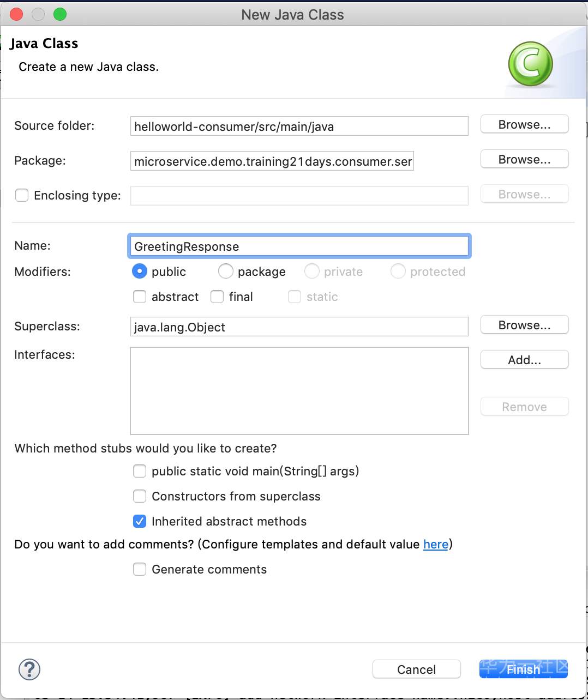Viewport: 588px width, 700px height.
Task: Check Constructors from superclass option
Action: point(140,496)
